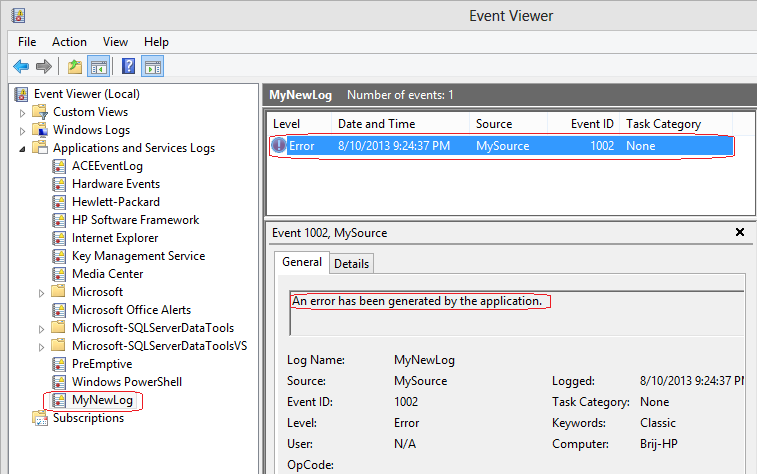
Task: Close the Event 1002 preview pane
Action: (740, 232)
